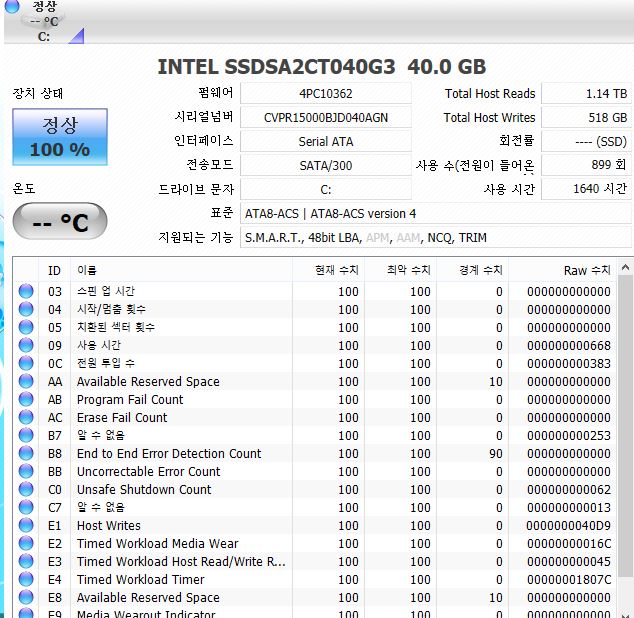The width and height of the screenshot is (634, 618).
Task: Click the SATA/300 transfer mode field
Action: 325,165
